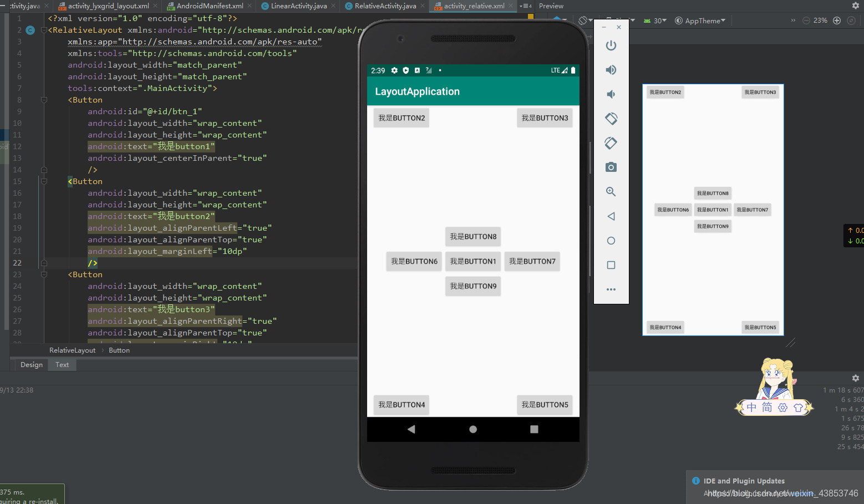Tap 我是BUTTON1 on the phone
The height and width of the screenshot is (504, 864).
click(x=473, y=262)
